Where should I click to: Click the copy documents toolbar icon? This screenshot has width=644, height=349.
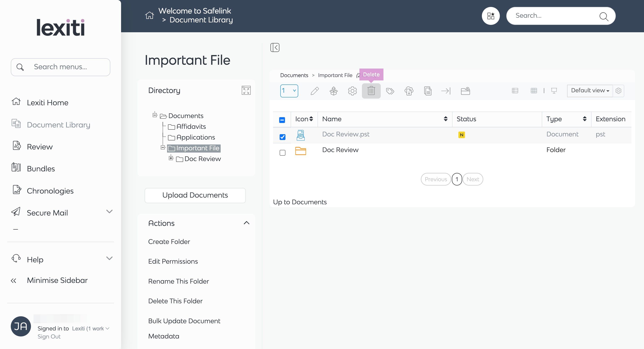(x=427, y=91)
